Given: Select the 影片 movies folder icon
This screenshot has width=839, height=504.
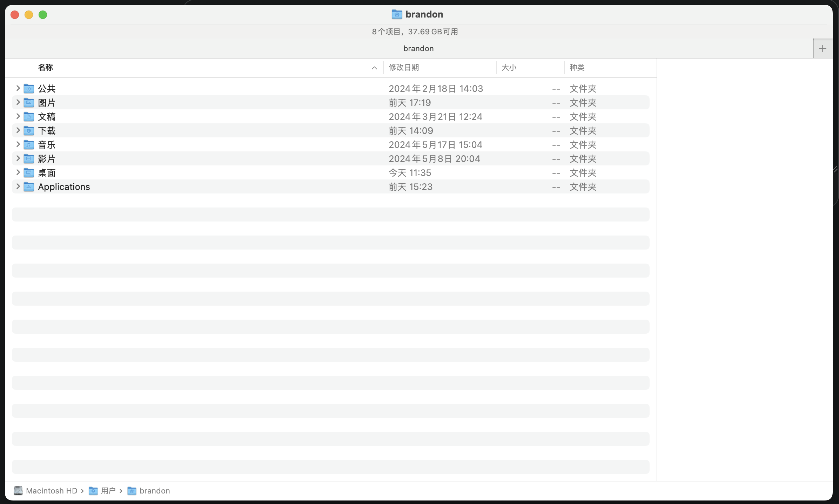Looking at the screenshot, I should click(29, 159).
